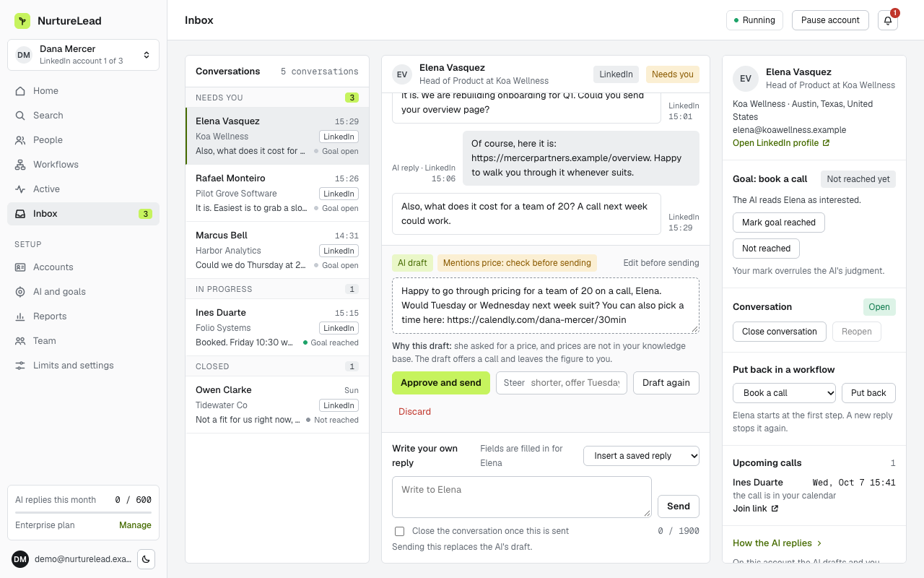
Task: Click the Limits and settings sliders icon
Action: [20, 366]
